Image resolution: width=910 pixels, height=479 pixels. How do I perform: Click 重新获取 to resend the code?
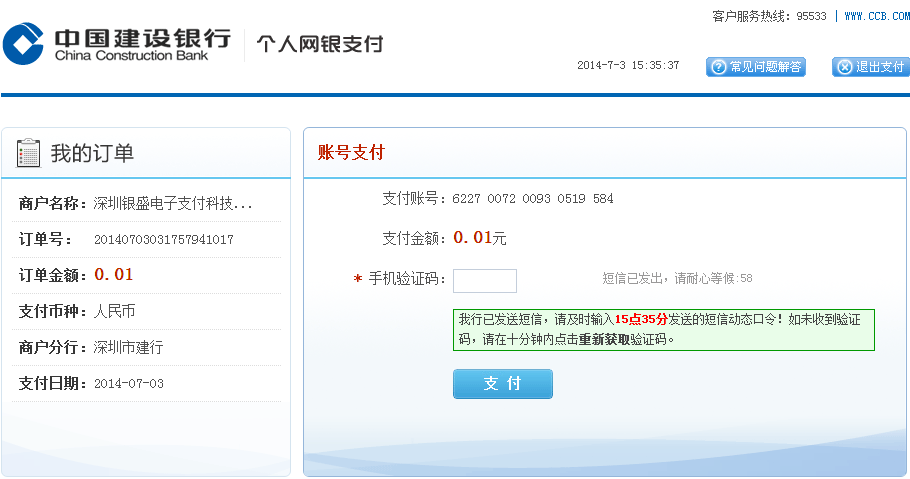[604, 339]
